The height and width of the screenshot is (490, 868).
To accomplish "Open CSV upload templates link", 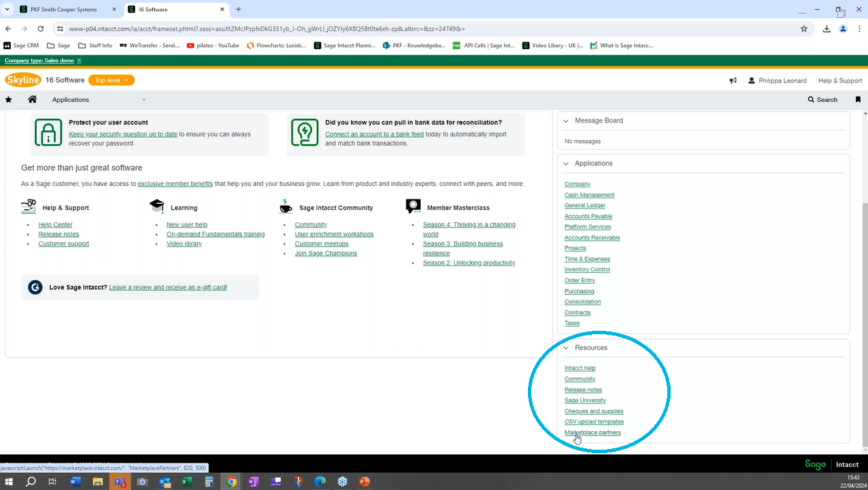I will point(594,422).
